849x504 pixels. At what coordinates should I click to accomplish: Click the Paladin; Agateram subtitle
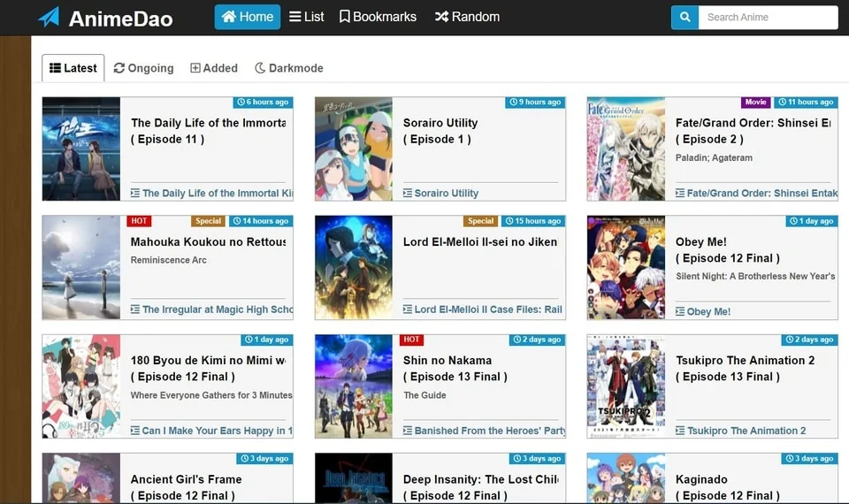coord(714,157)
